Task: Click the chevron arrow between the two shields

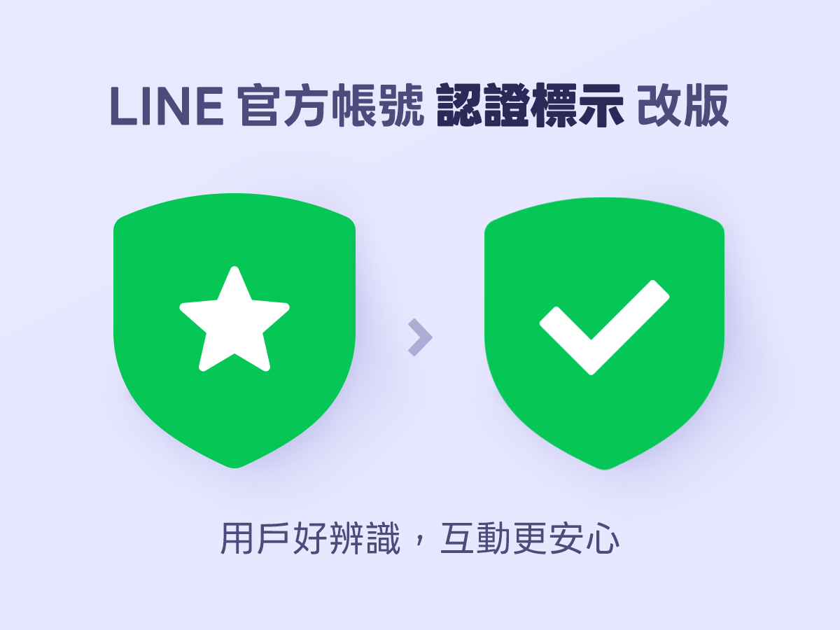Action: tap(420, 337)
